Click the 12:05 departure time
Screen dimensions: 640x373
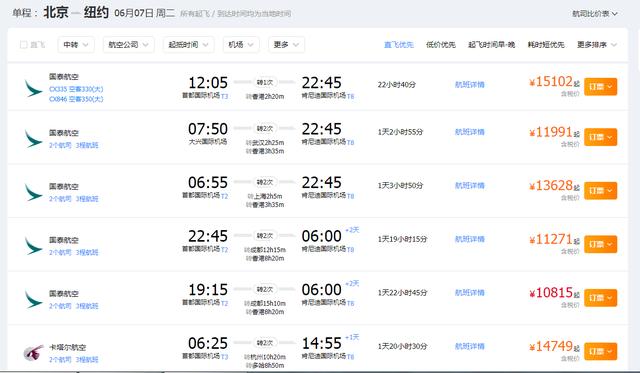[208, 82]
